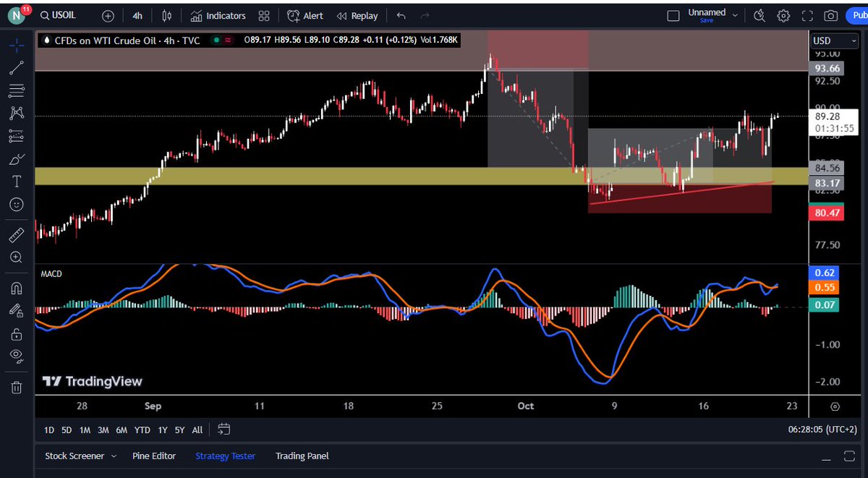Select the XABCD patterns tool

(16, 113)
